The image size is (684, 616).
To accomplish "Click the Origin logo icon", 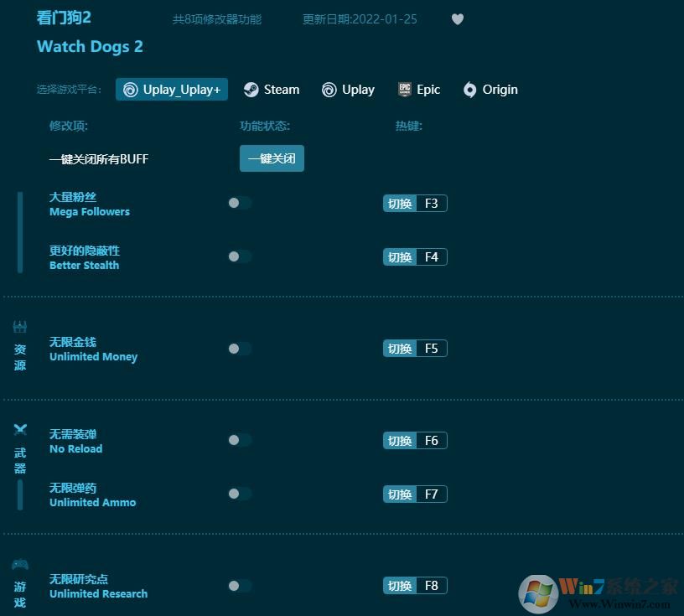I will [x=469, y=90].
